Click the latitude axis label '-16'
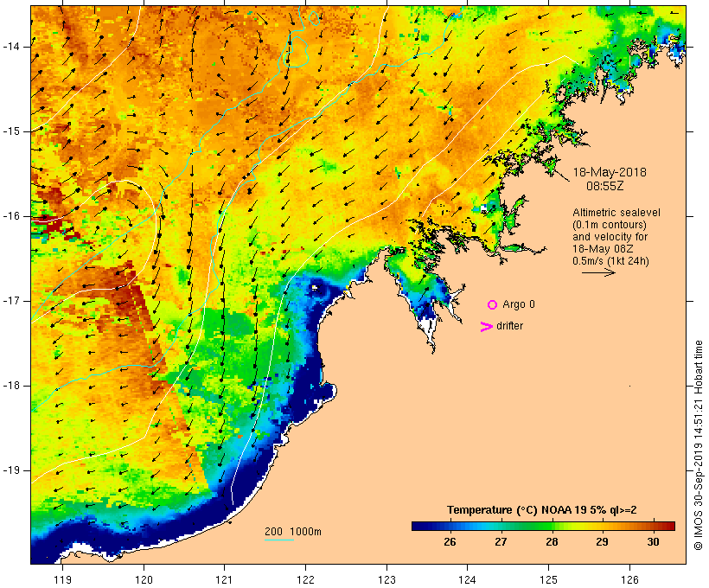 [x=11, y=216]
